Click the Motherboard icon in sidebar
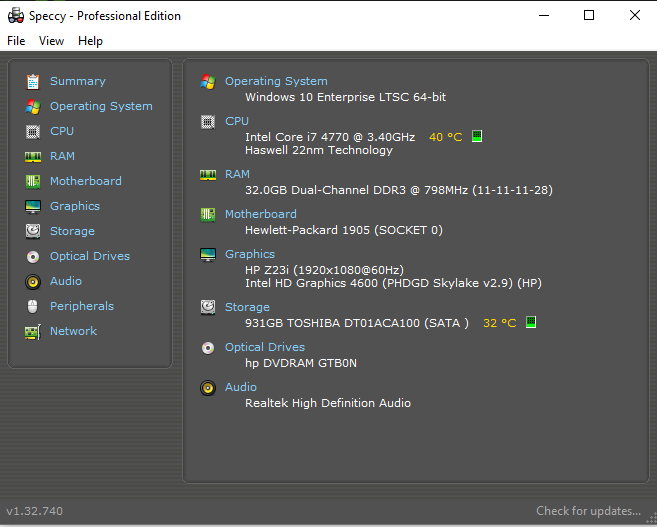 (33, 181)
